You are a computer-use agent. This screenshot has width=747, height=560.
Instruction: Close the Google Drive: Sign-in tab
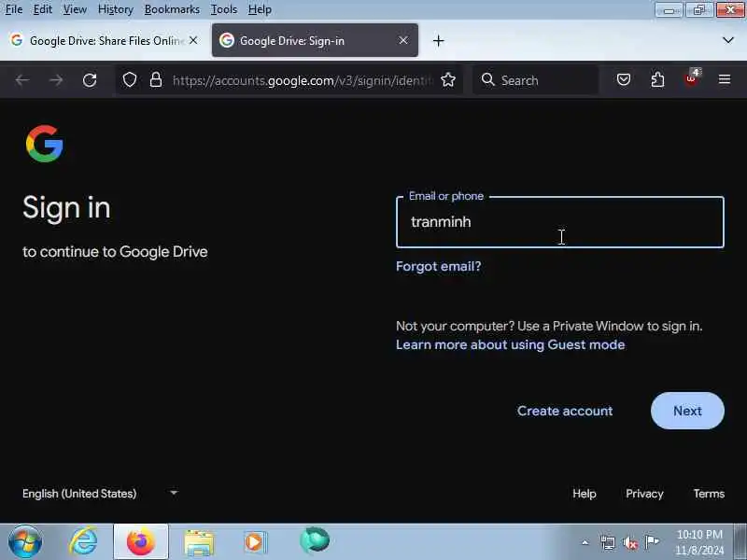403,40
